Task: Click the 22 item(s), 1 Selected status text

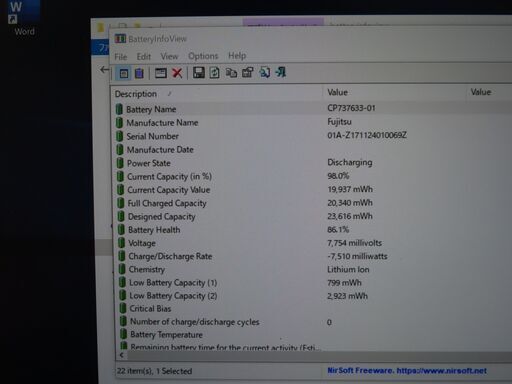Action: 154,371
